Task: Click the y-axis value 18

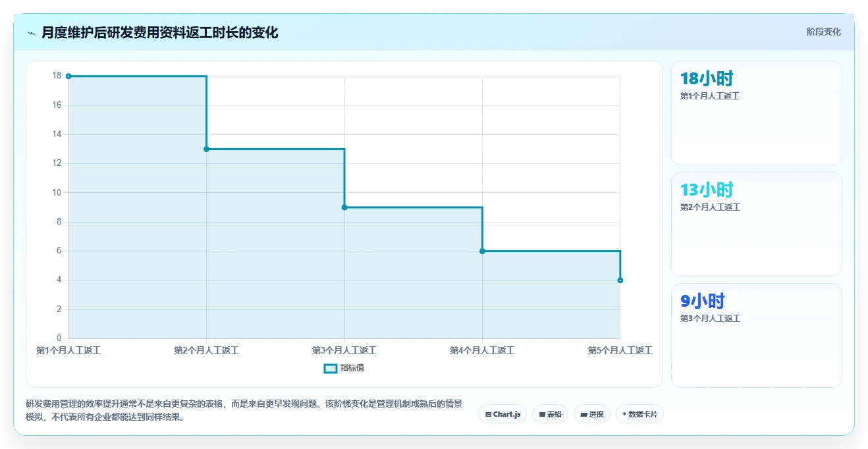Action: click(57, 76)
